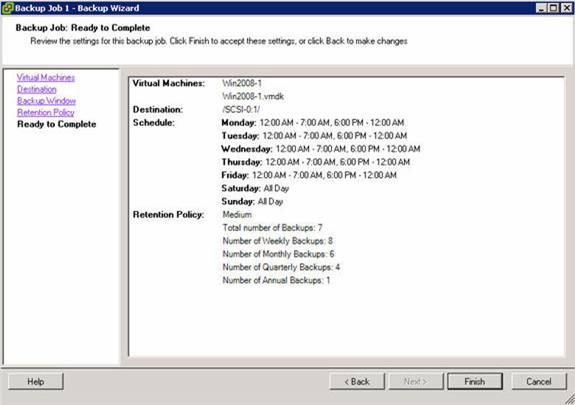The width and height of the screenshot is (575, 405).
Task: Jump to the Retention Policy step link
Action: pos(45,112)
